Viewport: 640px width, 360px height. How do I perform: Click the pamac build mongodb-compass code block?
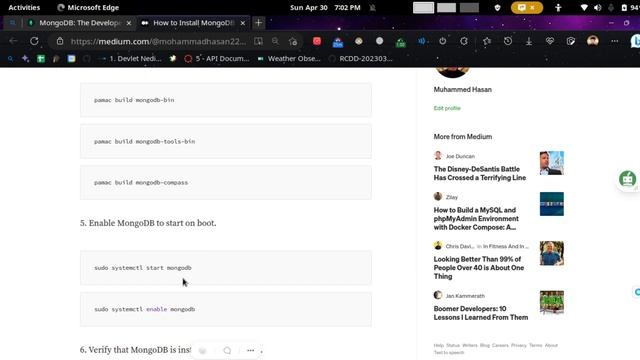(x=226, y=183)
